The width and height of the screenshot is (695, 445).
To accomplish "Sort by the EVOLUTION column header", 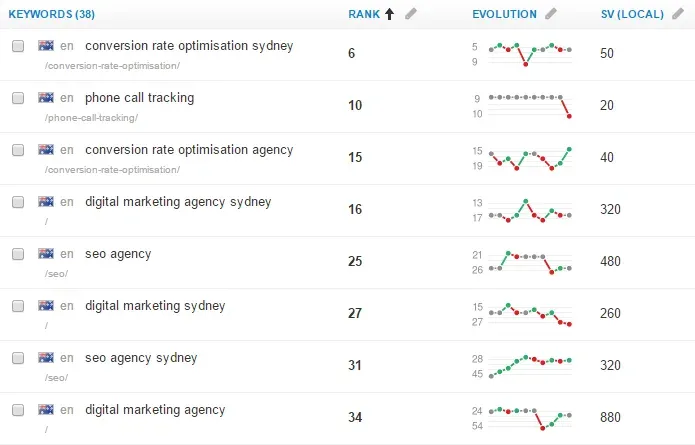I will tap(504, 14).
